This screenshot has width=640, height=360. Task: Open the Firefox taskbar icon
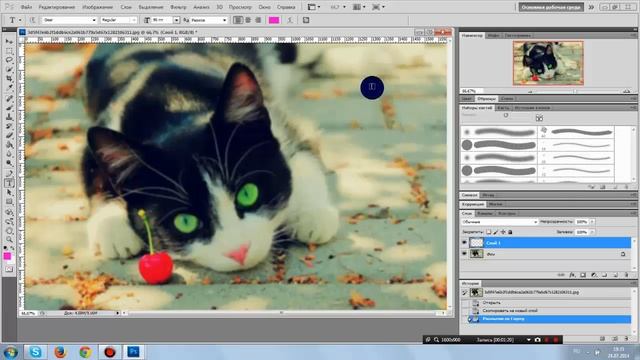60,351
